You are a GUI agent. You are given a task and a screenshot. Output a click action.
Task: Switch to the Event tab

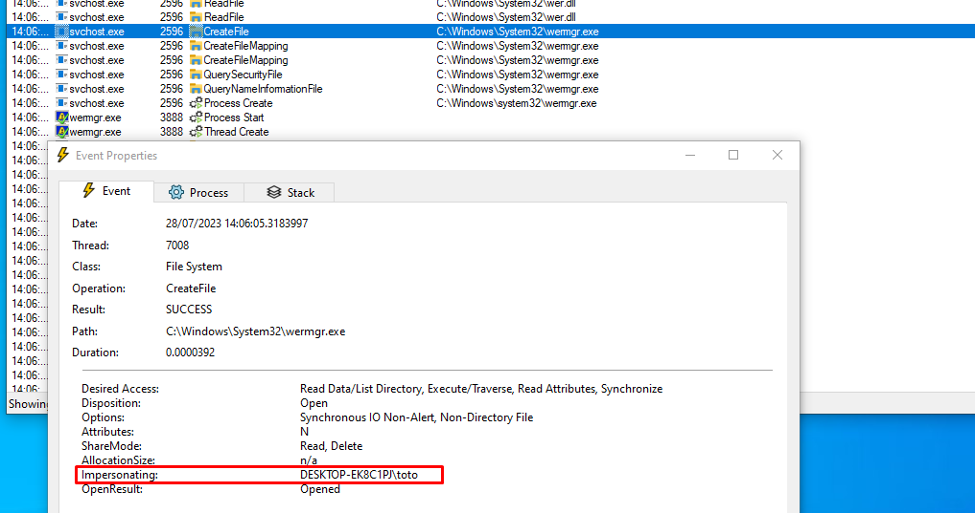point(107,191)
